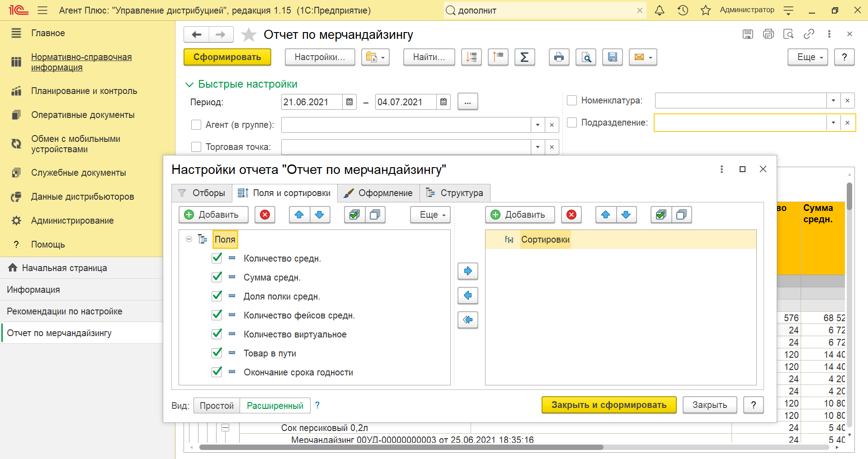Open the Настройки... button
Image resolution: width=868 pixels, height=459 pixels.
click(x=320, y=57)
